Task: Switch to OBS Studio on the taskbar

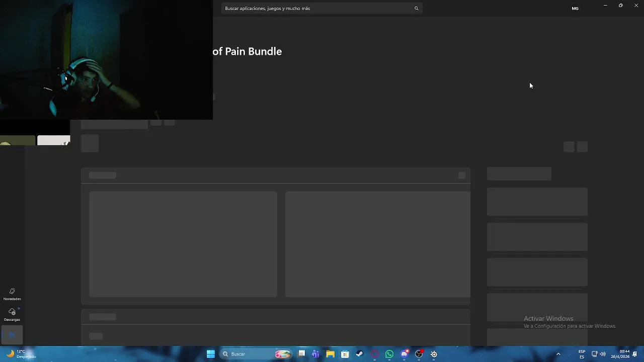Action: click(419, 354)
